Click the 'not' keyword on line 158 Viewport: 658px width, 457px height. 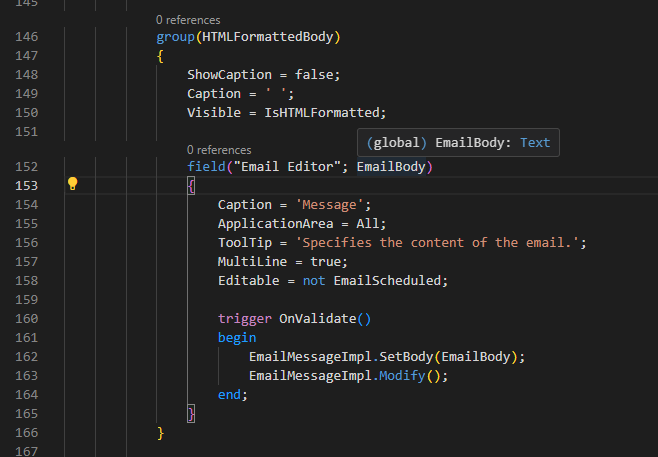[x=314, y=281]
